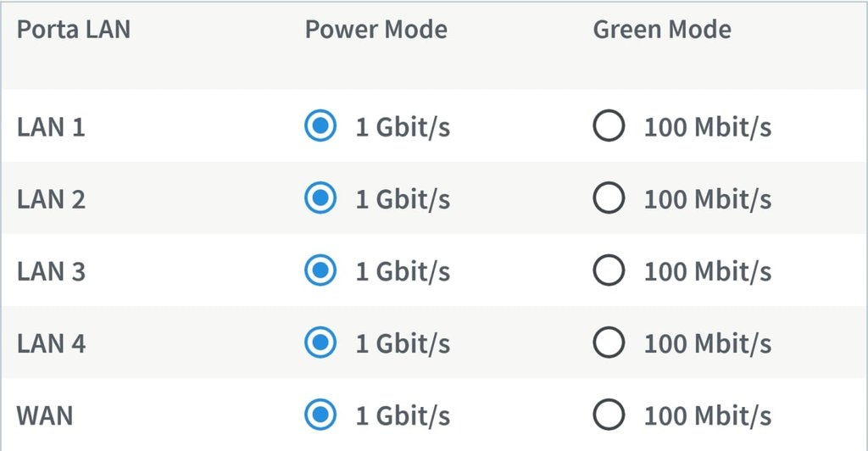Click the LAN 2 row label
Viewport: 868px width, 451px height.
(51, 199)
